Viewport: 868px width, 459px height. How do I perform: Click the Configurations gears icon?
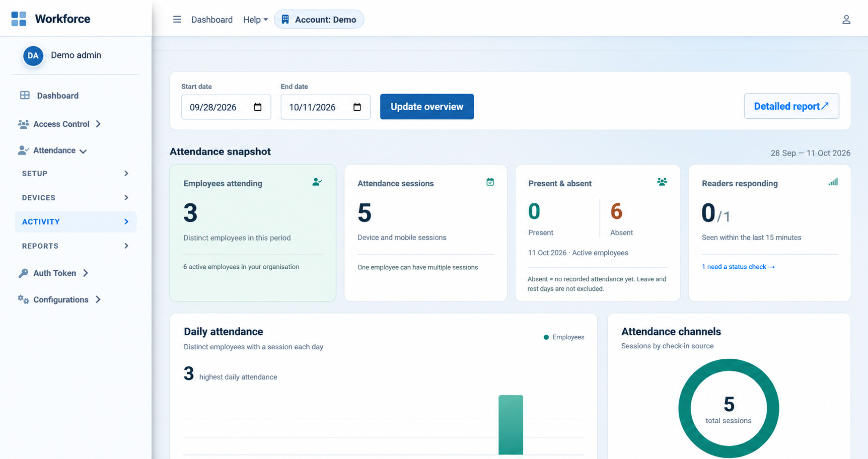click(23, 299)
